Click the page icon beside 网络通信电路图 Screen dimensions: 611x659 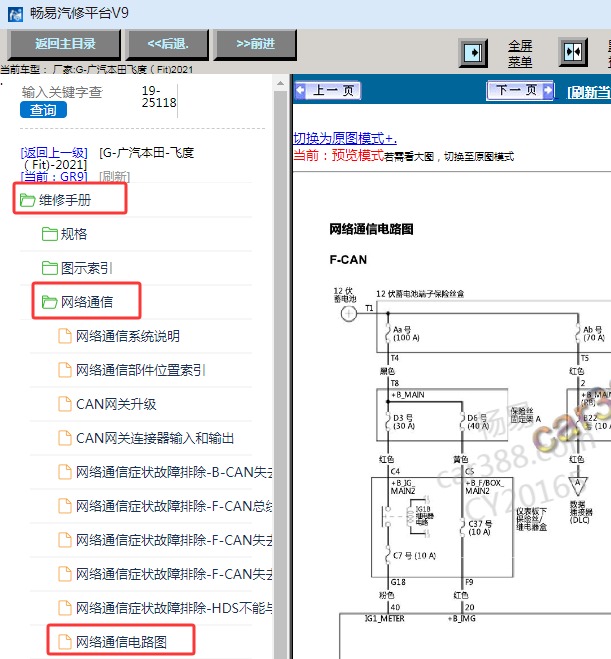pyautogui.click(x=65, y=642)
